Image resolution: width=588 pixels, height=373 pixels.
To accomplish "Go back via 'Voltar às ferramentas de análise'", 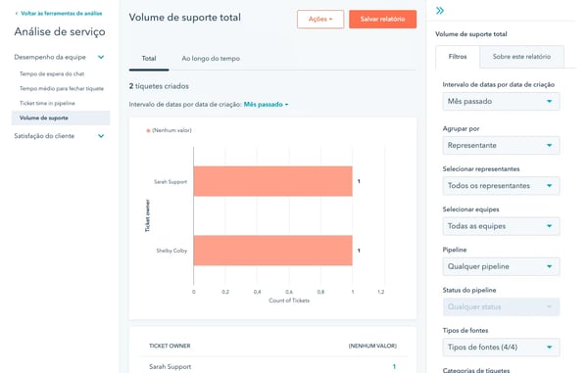I will coord(59,14).
